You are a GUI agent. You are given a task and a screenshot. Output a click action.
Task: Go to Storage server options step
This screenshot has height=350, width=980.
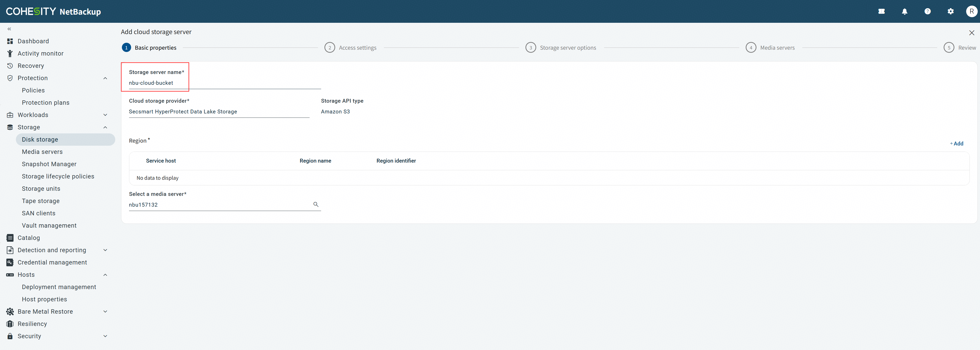561,48
